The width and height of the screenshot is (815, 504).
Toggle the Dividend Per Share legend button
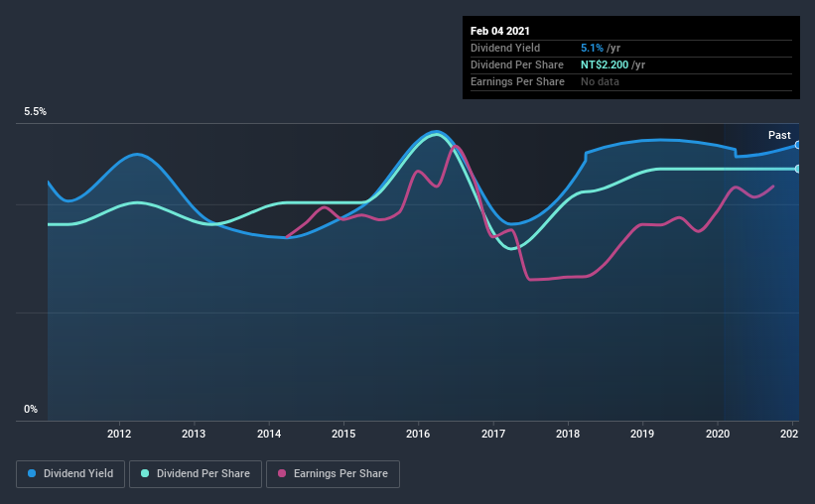[x=196, y=474]
